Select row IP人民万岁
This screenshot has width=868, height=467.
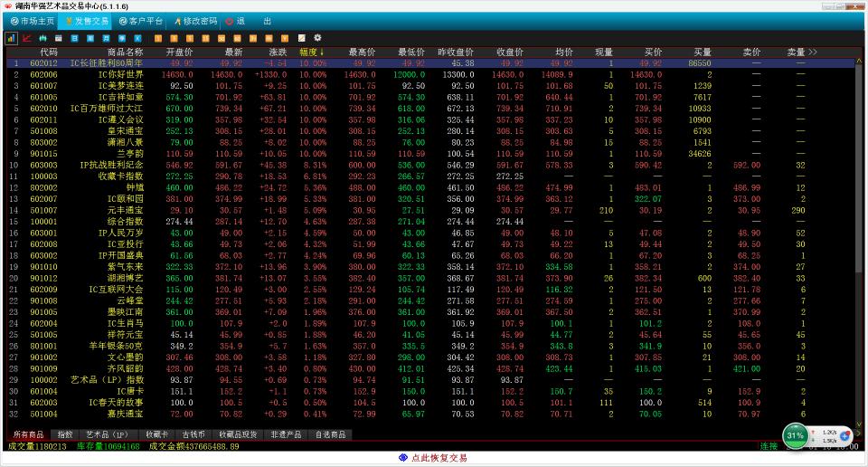(x=430, y=233)
